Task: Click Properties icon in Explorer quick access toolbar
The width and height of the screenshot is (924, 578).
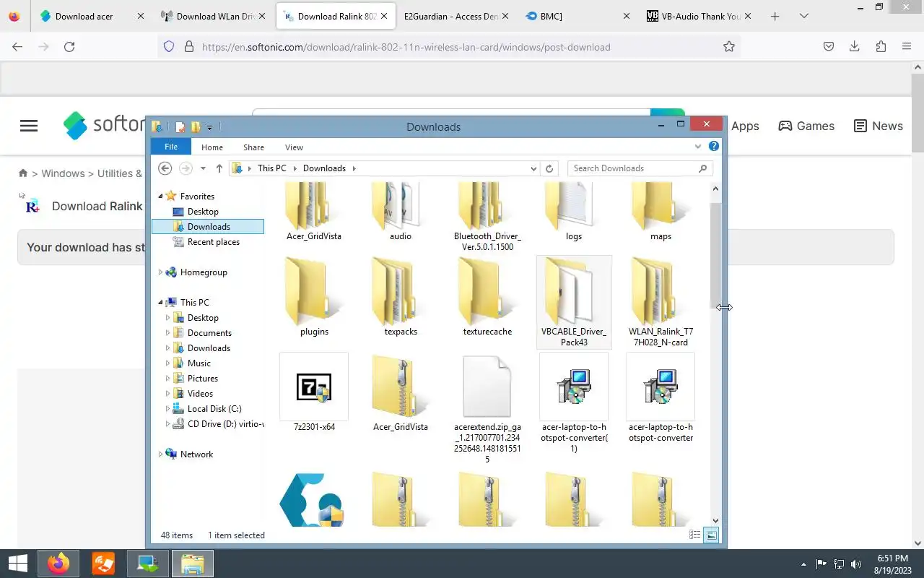Action: coord(180,127)
